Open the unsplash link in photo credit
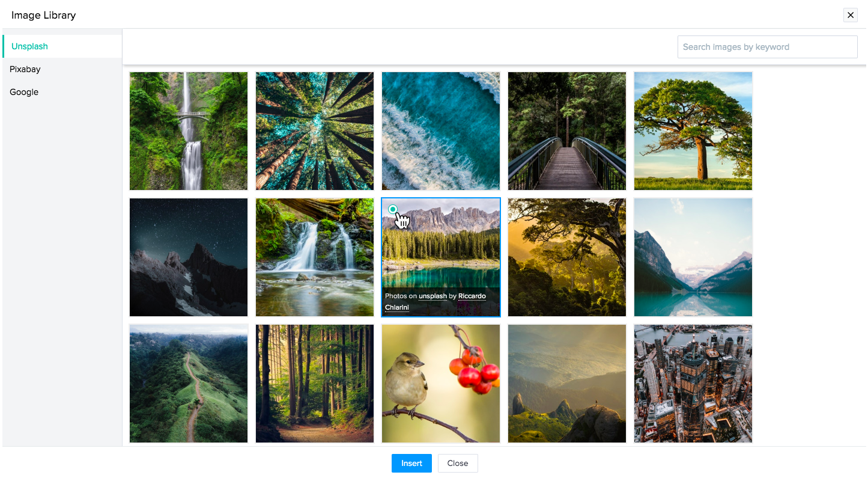 (432, 296)
